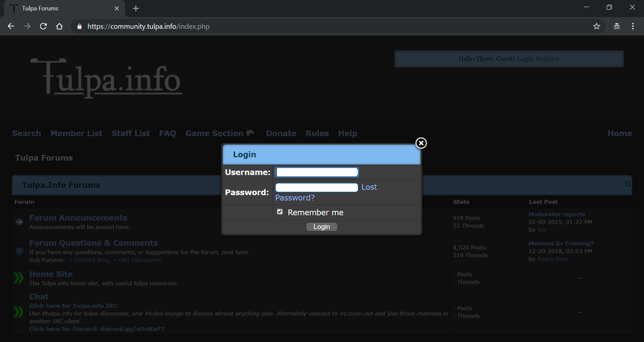Open Chrome three-dot menu
Screen dimensions: 644x342
point(632,26)
